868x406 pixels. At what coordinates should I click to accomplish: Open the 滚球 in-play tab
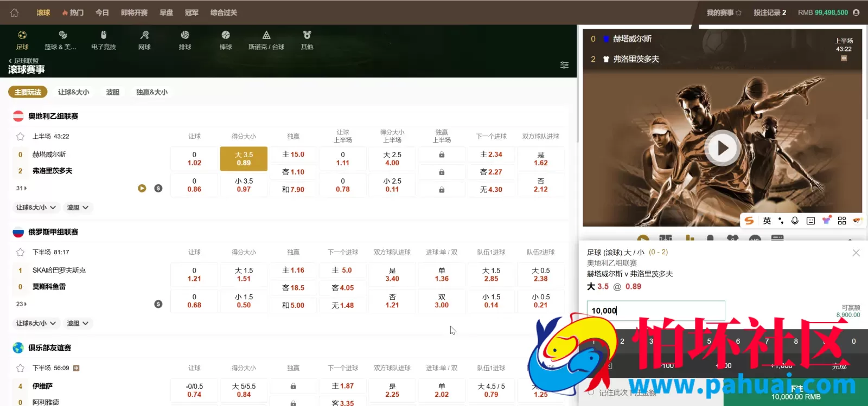coord(43,12)
